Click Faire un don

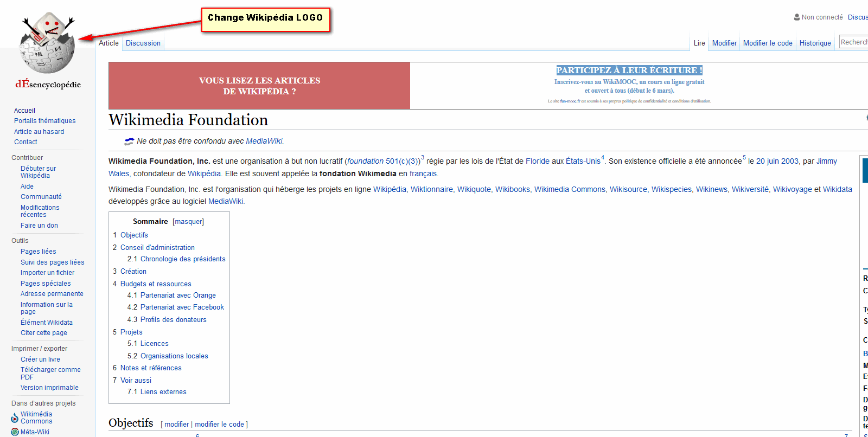(x=39, y=226)
